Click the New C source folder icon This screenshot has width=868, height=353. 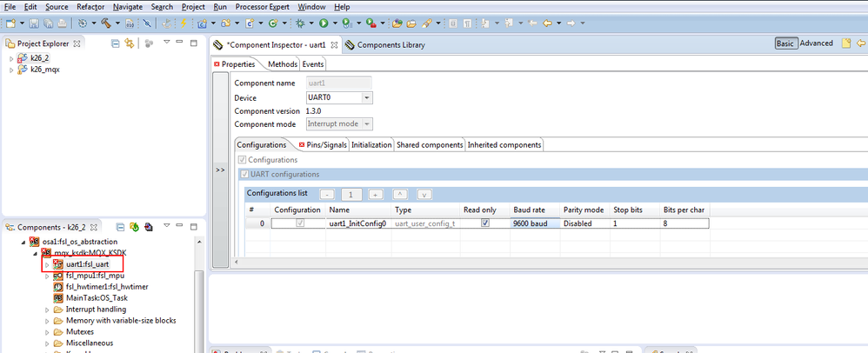tap(226, 23)
